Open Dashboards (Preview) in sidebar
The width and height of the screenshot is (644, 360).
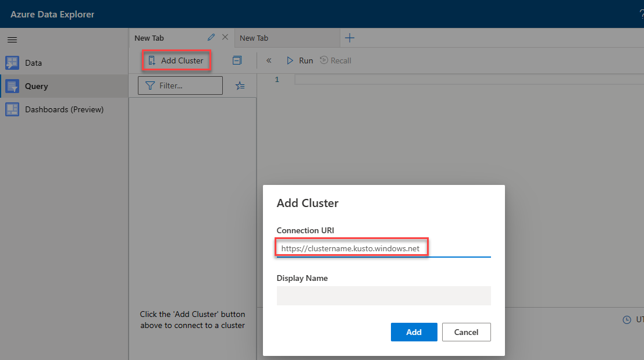coord(64,109)
